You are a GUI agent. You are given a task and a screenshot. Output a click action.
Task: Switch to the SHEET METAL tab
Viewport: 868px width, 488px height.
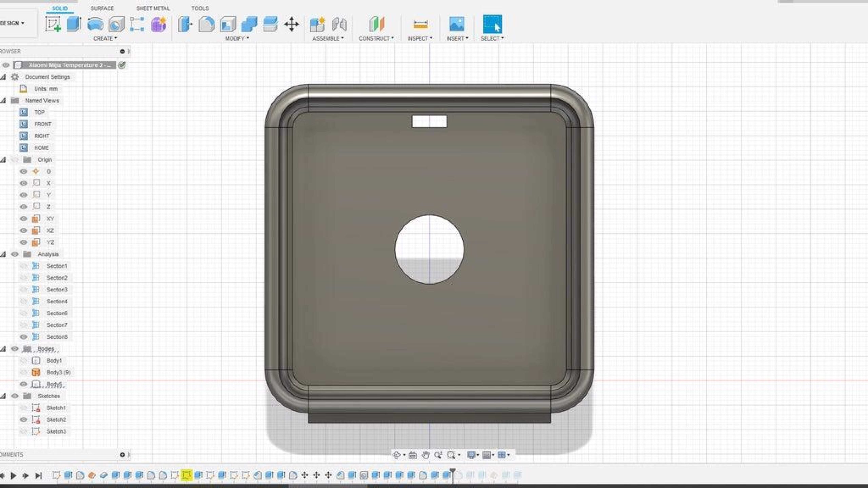coord(153,8)
